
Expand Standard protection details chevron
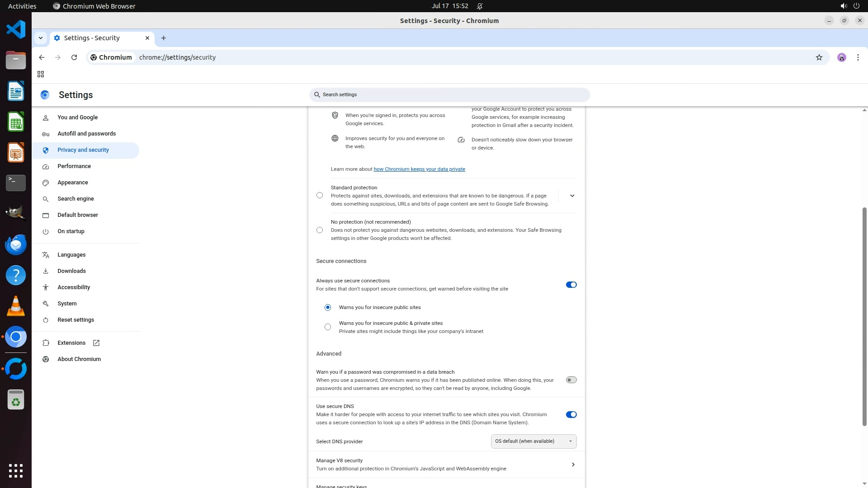572,196
